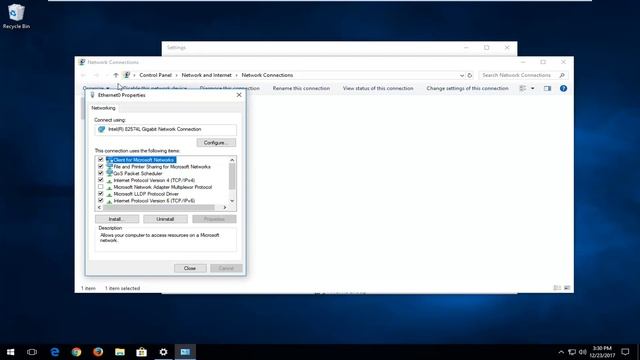Change view layout icon in the toolbar

522,88
